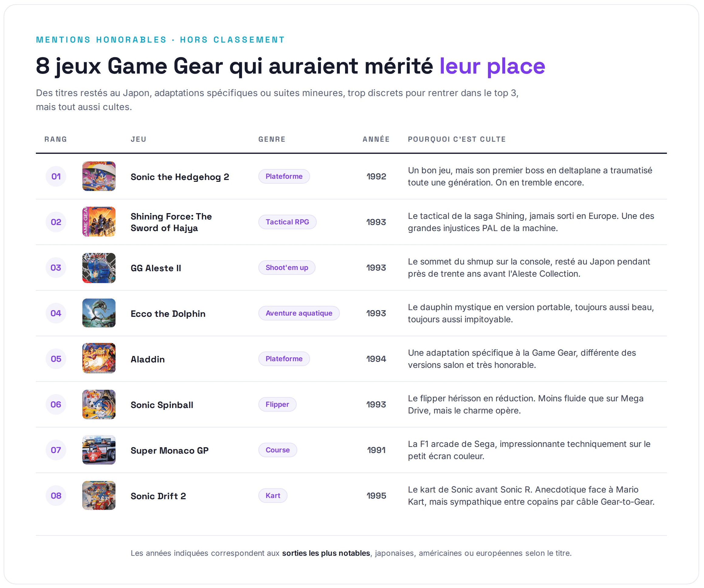Click the GENRE column header
Image resolution: width=704 pixels, height=588 pixels.
(x=272, y=139)
